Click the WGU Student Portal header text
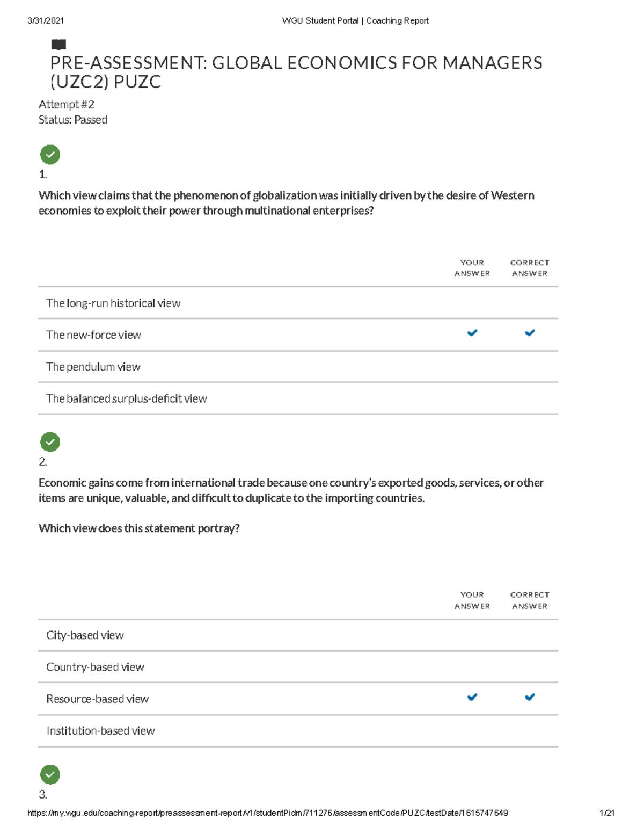 [x=355, y=20]
